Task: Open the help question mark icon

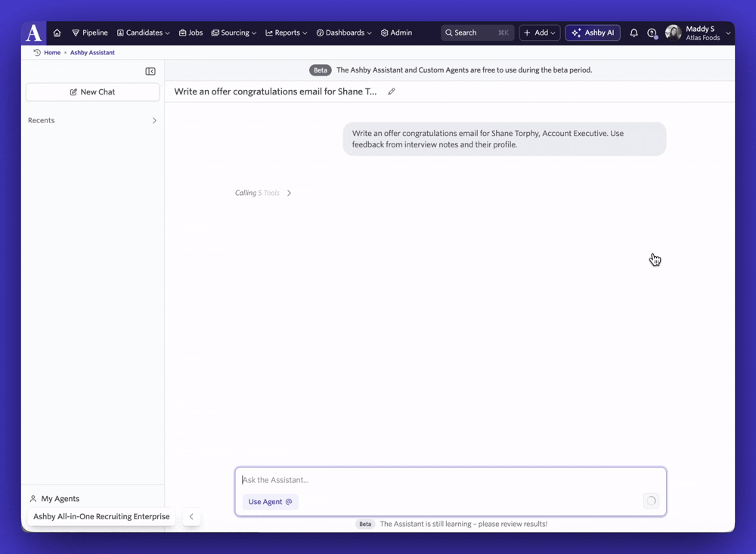Action: 652,32
